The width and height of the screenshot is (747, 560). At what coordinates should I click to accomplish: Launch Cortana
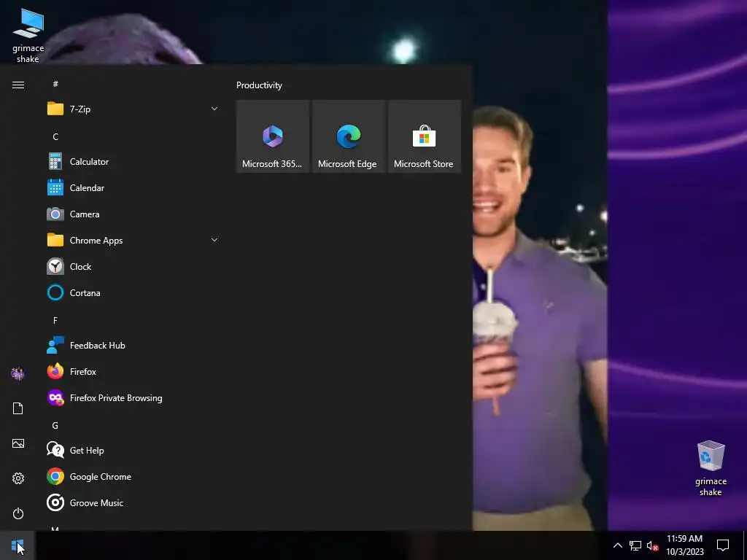133,293
